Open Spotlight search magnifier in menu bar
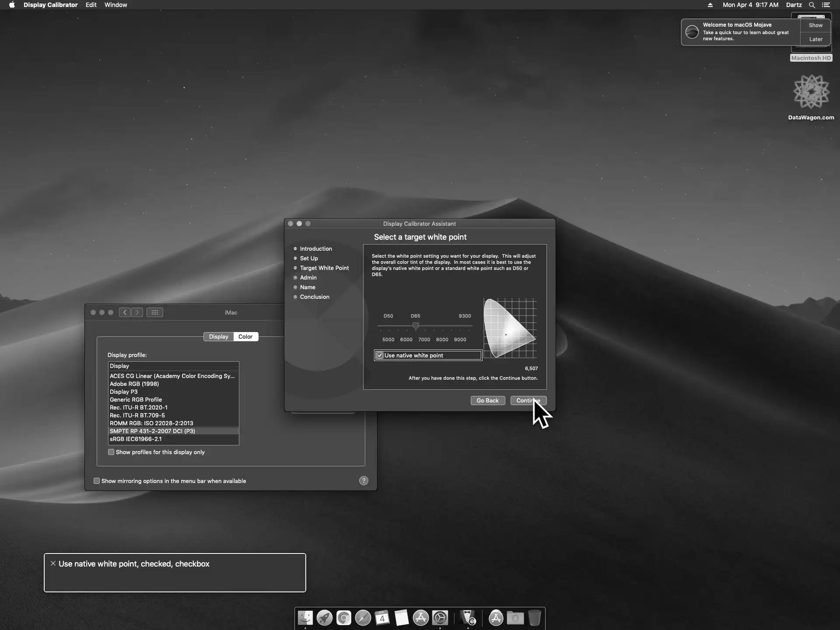Image resolution: width=840 pixels, height=630 pixels. click(812, 5)
